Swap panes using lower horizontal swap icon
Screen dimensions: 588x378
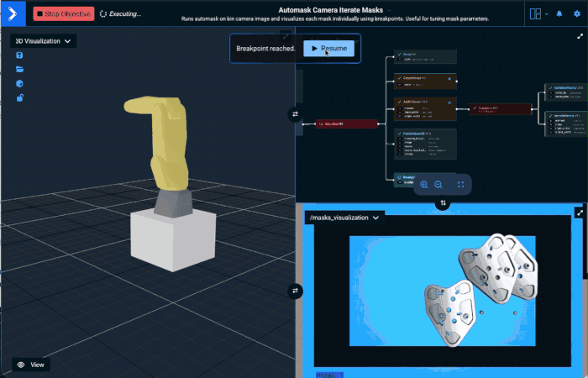click(x=295, y=291)
